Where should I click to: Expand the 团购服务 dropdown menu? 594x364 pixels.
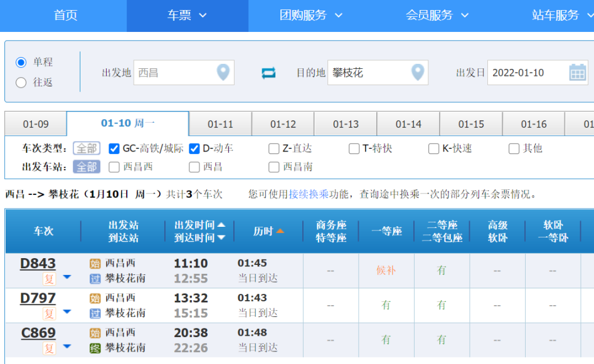click(x=311, y=16)
